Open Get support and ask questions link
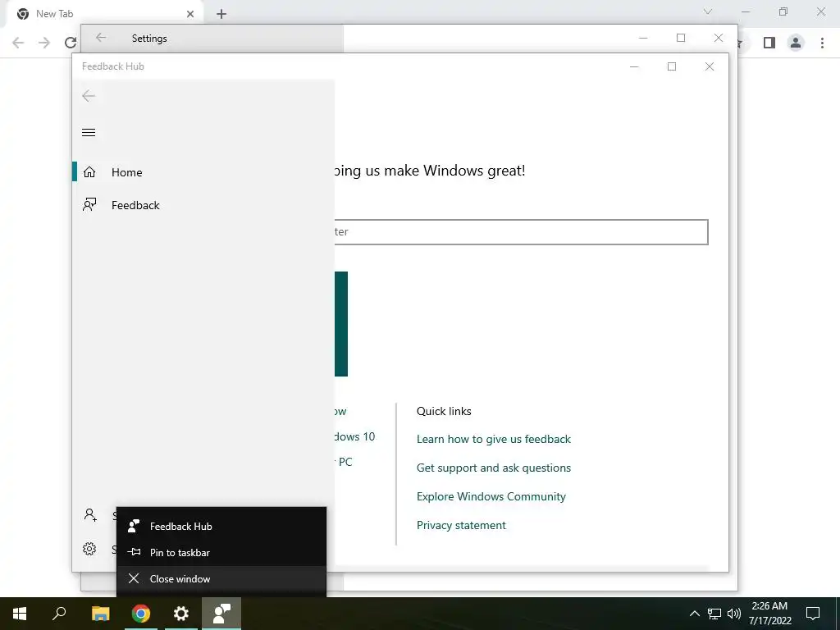Screen dimensions: 840x630 pyautogui.click(x=493, y=468)
